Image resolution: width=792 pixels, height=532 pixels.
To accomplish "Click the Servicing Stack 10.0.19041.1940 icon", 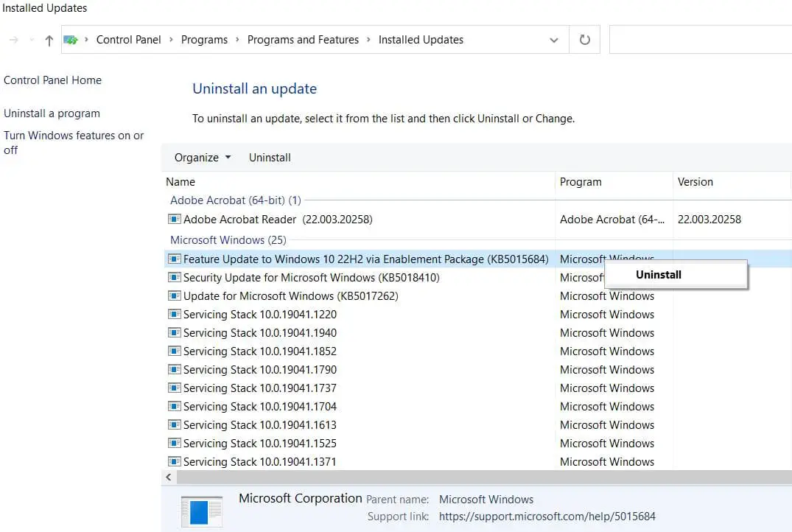I will 175,333.
